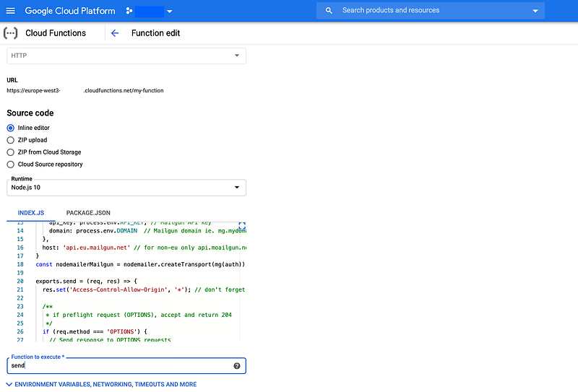Viewport: 578px width, 392px height.
Task: Click the Function to execute input field
Action: click(x=126, y=366)
